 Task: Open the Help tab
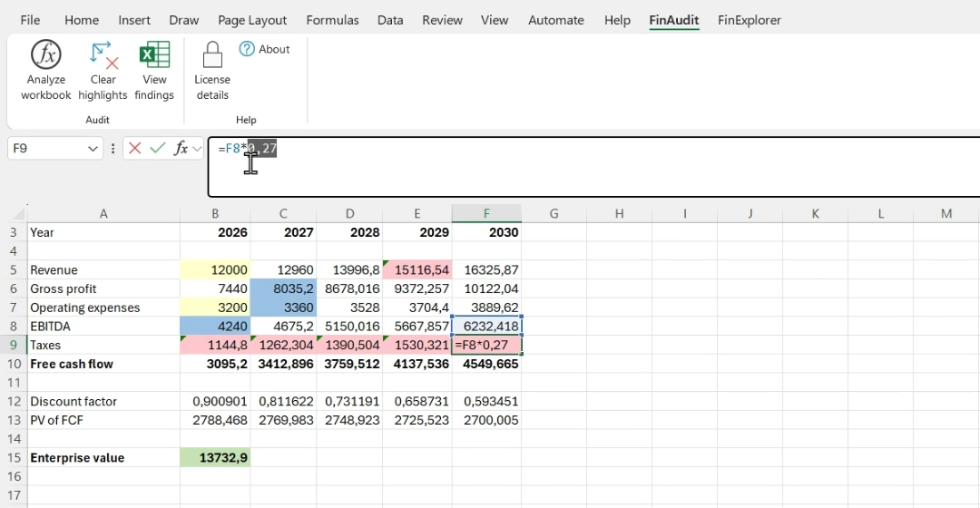617,20
